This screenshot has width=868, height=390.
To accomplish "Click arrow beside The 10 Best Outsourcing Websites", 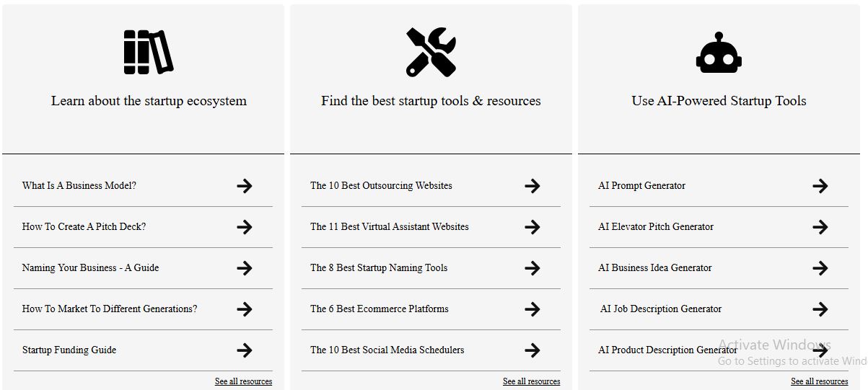I will pos(532,186).
